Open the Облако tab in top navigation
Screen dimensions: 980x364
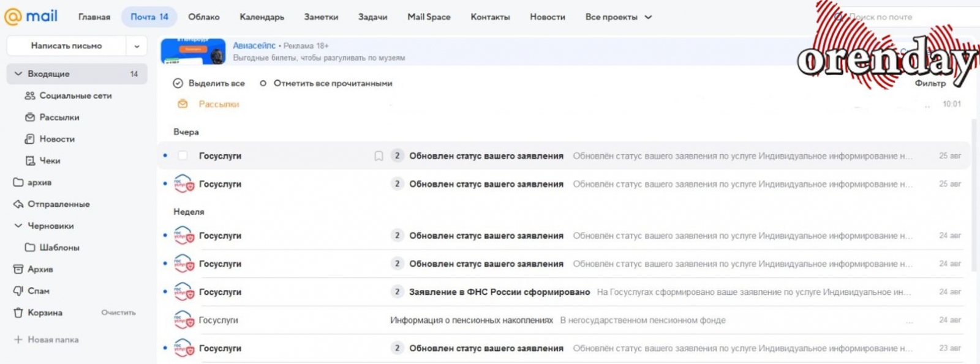pos(203,17)
